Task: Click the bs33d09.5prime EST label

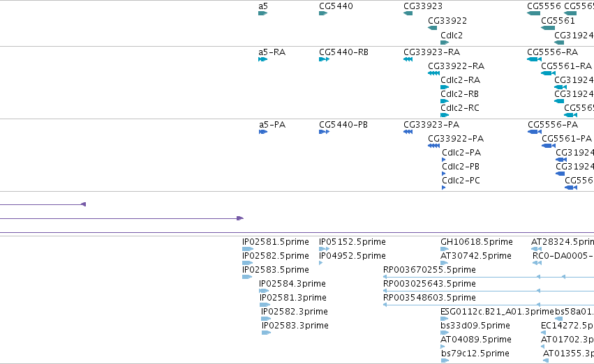Action: (x=475, y=326)
